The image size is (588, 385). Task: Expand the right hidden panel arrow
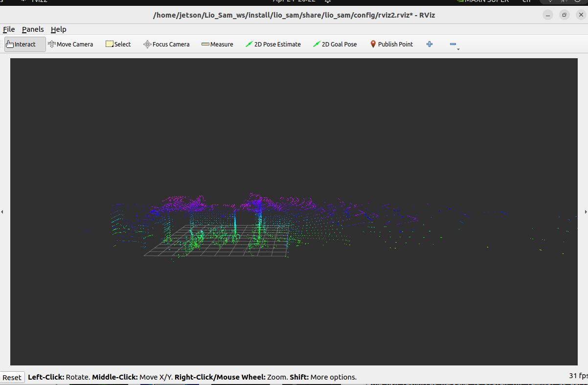tap(586, 212)
